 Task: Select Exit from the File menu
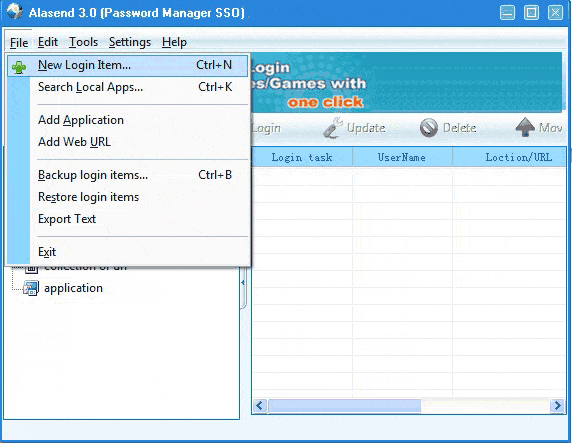(x=127, y=252)
